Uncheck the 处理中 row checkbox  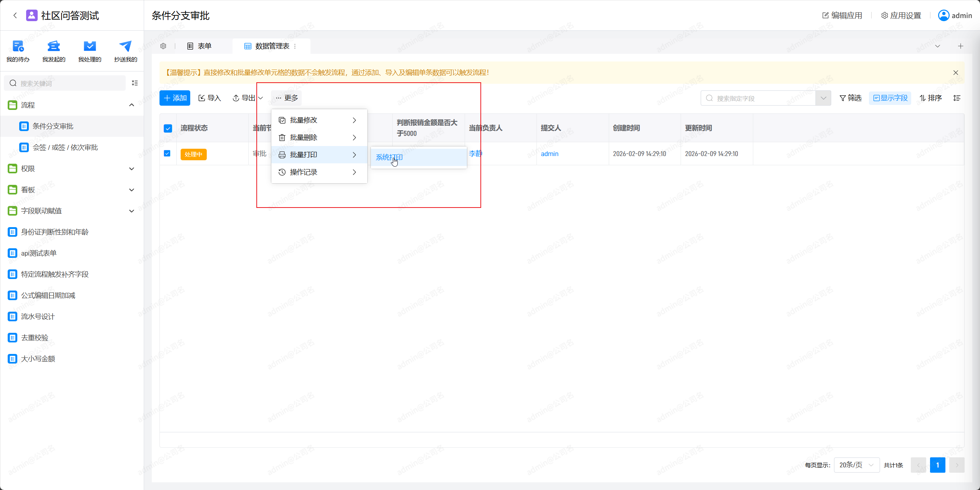(x=167, y=153)
